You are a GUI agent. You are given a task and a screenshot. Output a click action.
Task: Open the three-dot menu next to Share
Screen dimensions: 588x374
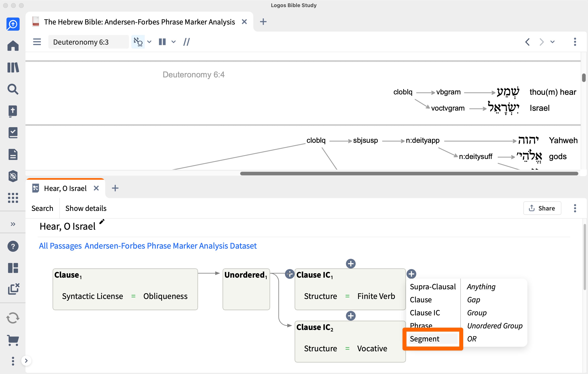click(x=575, y=208)
